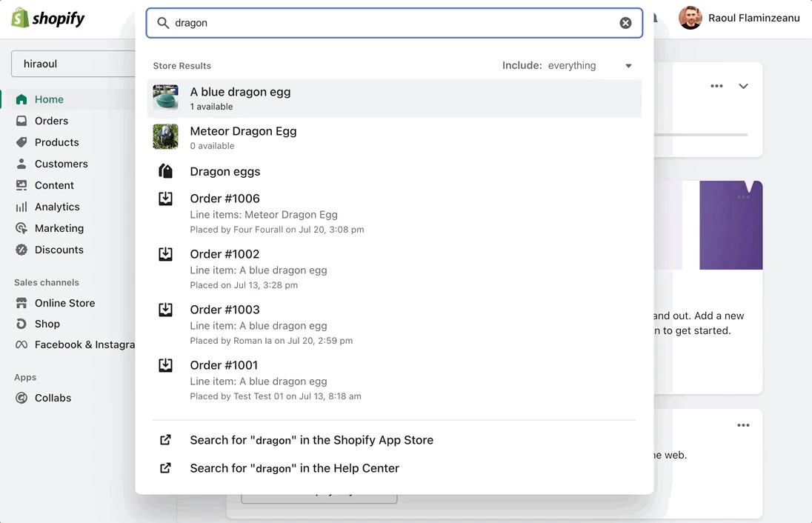Open the hiraoul store switcher
The image size is (812, 523).
(x=73, y=64)
